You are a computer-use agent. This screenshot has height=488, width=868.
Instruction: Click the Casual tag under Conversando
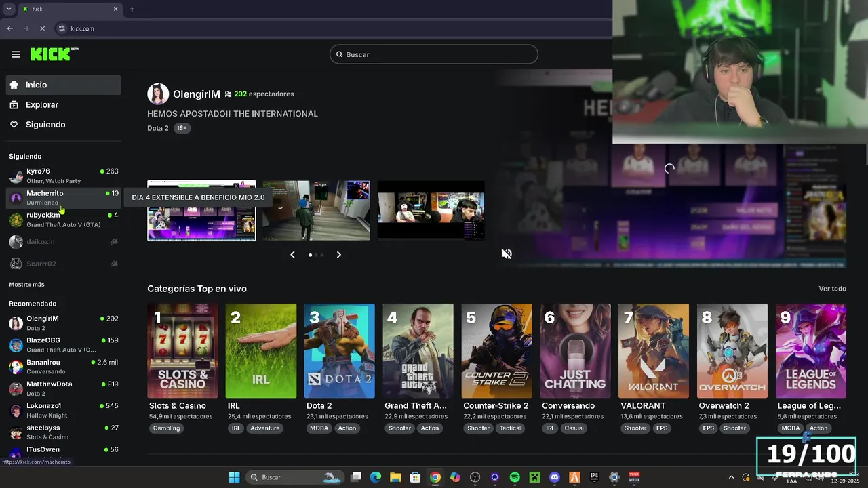pos(574,428)
